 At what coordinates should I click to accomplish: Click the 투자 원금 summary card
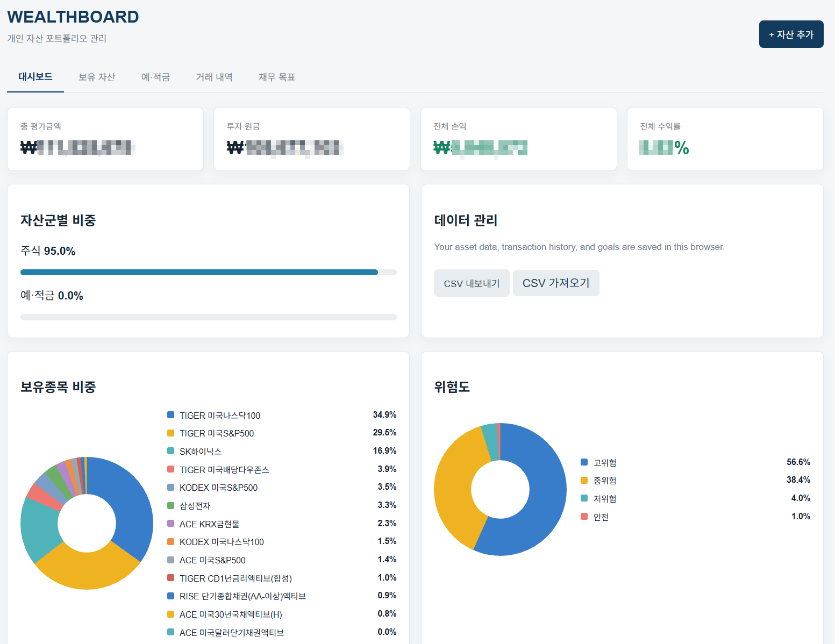[312, 139]
